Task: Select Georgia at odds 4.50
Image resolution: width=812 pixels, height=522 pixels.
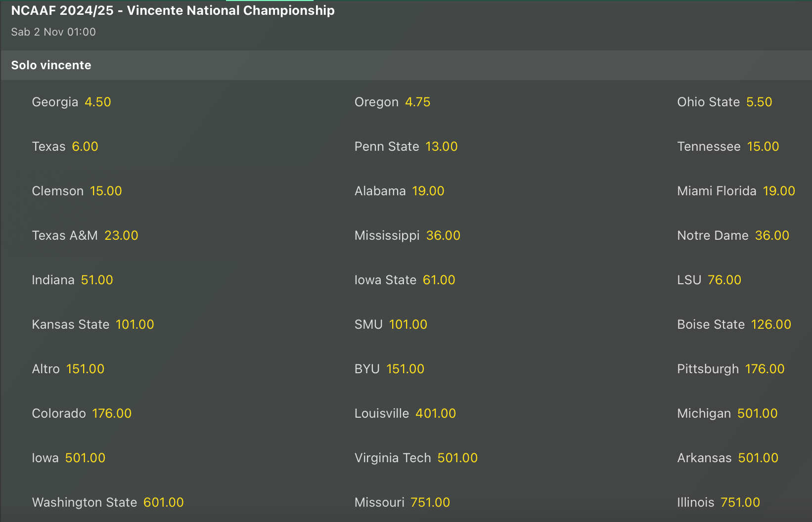Action: (71, 102)
